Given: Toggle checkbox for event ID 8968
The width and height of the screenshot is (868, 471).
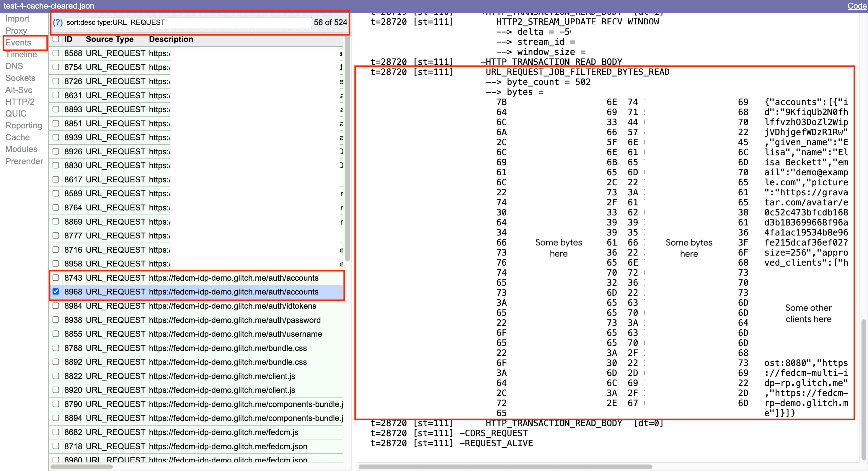Looking at the screenshot, I should click(x=56, y=292).
